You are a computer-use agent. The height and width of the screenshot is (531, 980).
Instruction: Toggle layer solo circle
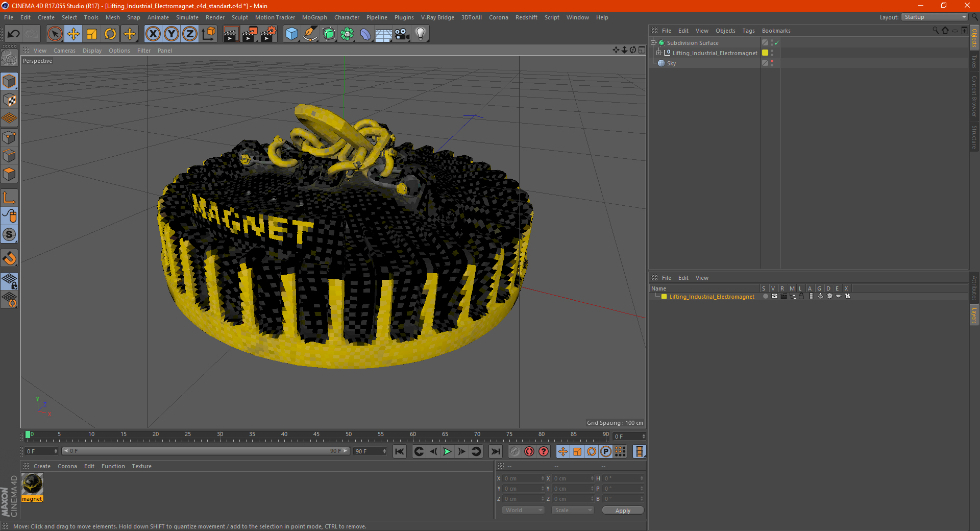click(x=765, y=296)
